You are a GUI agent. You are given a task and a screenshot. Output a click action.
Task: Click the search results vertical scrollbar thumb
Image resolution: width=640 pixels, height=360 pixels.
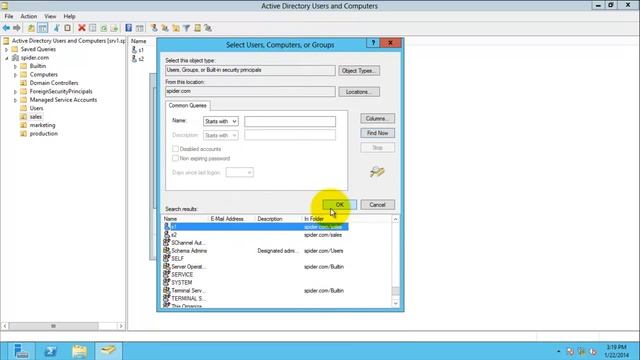[396, 291]
